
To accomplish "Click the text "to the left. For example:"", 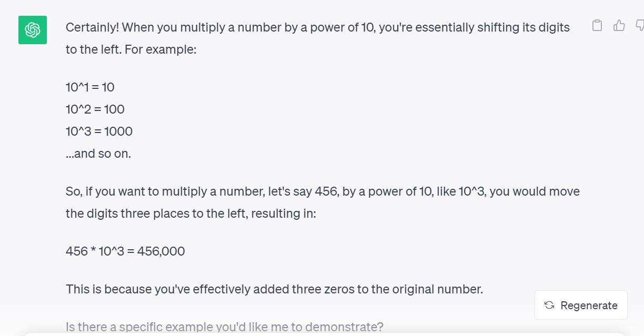I will tap(131, 50).
